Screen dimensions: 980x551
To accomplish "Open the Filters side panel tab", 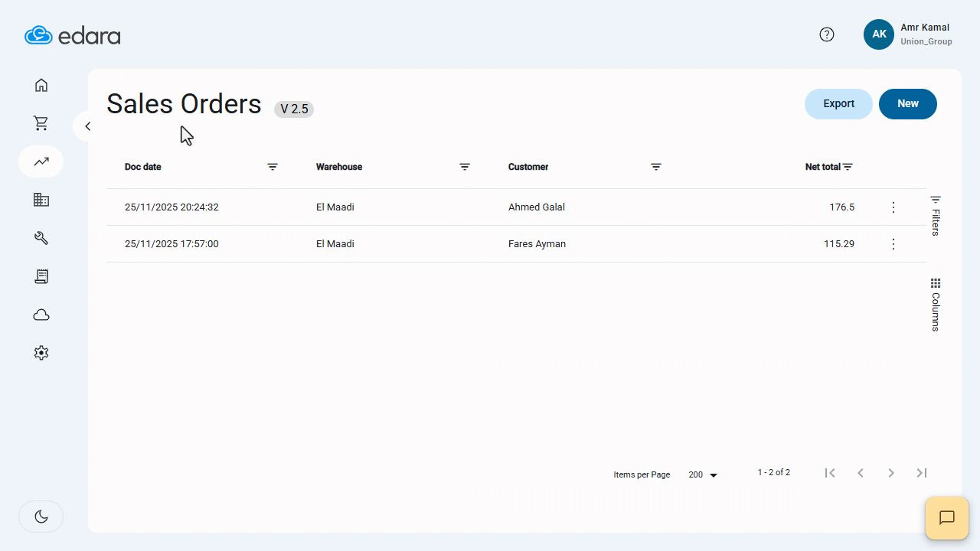I will pyautogui.click(x=936, y=216).
